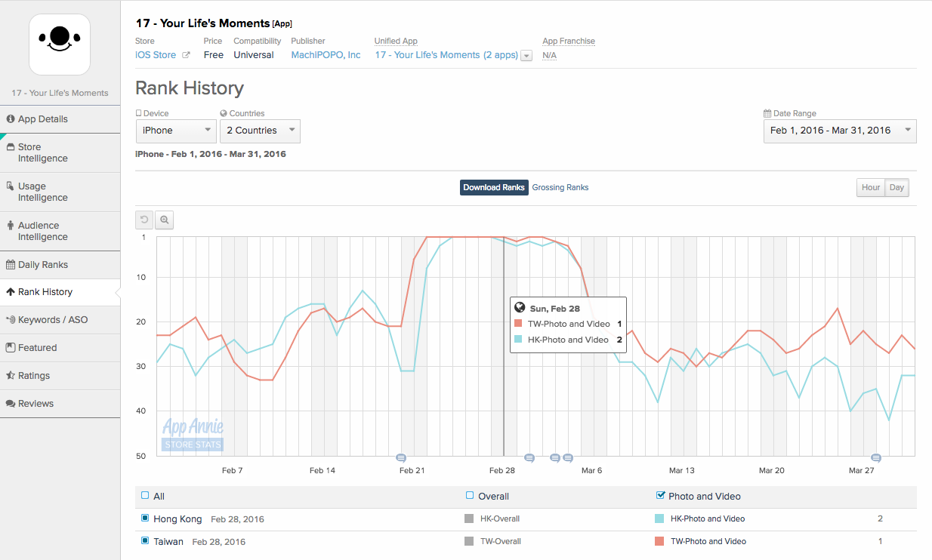This screenshot has width=932, height=560.
Task: Click external link icon beside iOS Store
Action: (x=186, y=55)
